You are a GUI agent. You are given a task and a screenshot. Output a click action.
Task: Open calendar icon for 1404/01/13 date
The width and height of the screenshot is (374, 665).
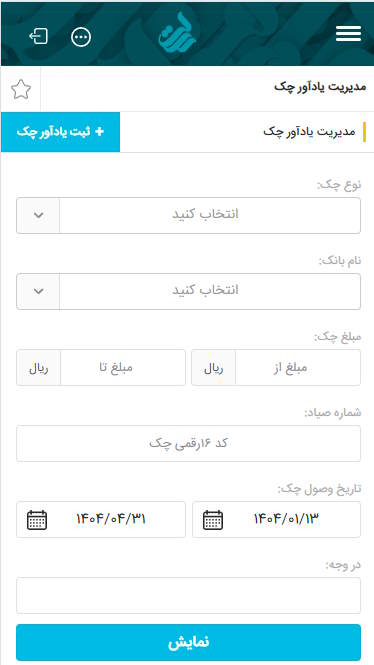pyautogui.click(x=213, y=520)
